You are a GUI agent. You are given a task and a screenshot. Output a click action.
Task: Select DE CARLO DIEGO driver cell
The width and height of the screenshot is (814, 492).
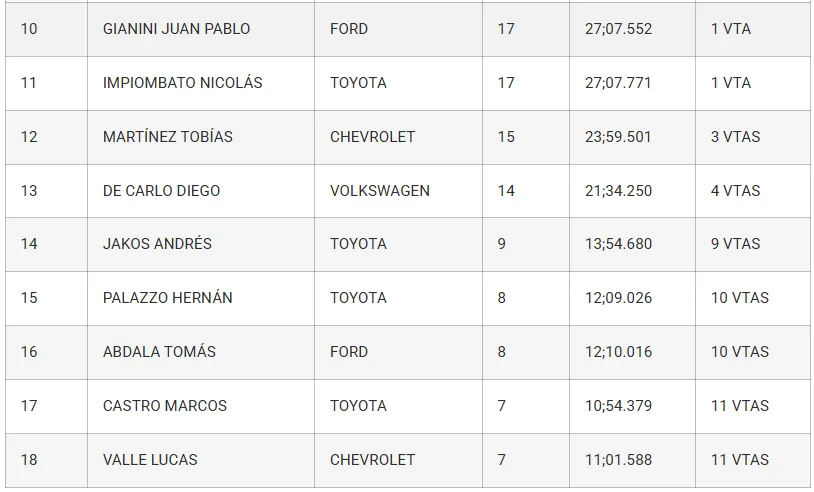(x=161, y=191)
